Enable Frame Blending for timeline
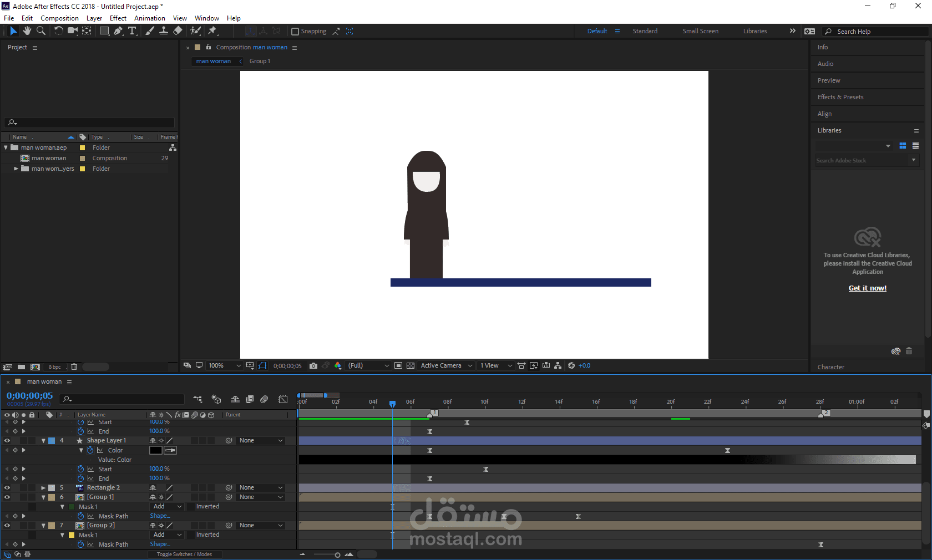Viewport: 932px width, 560px height. coord(250,399)
